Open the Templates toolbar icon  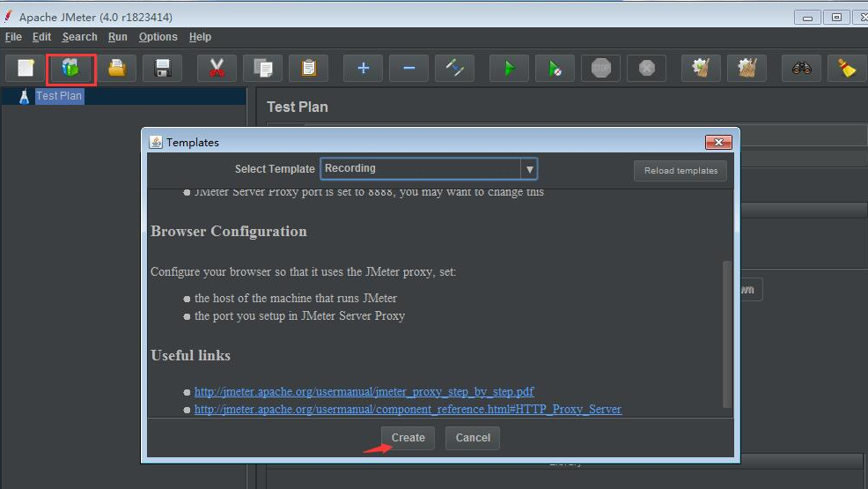70,68
